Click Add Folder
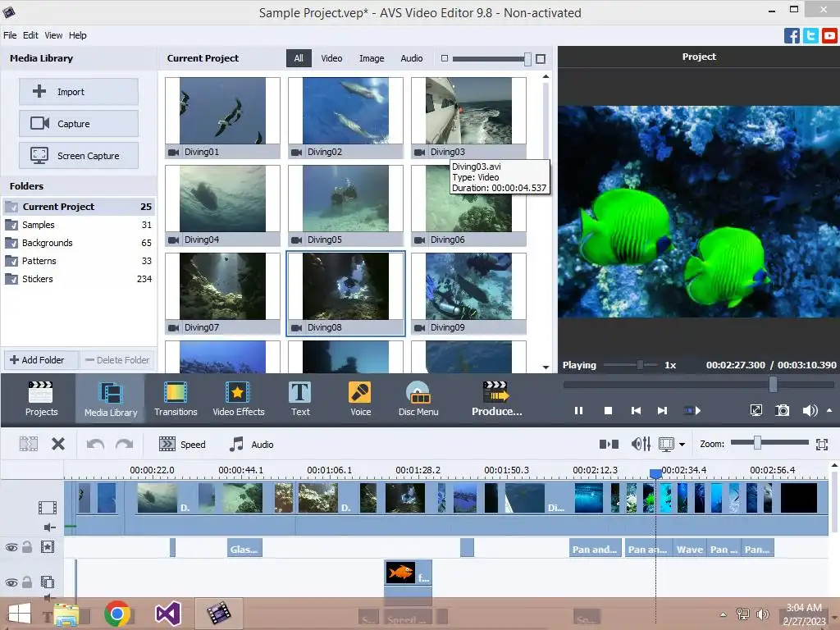 coord(41,360)
